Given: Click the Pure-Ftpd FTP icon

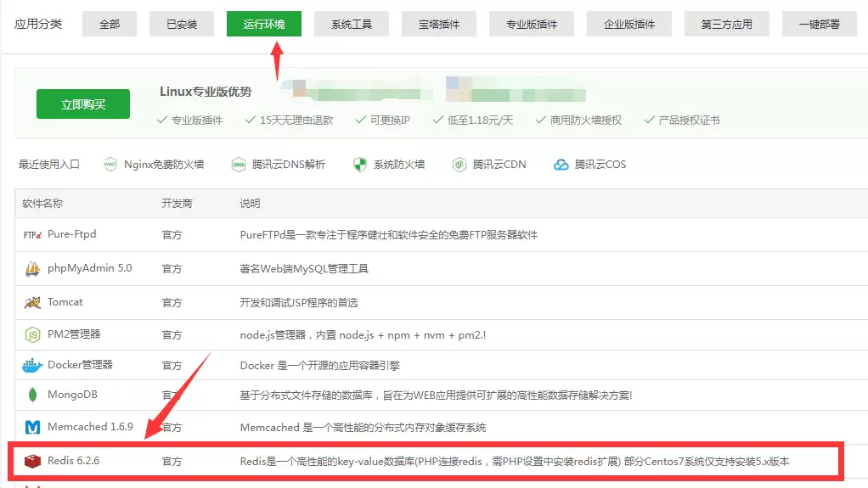Looking at the screenshot, I should point(32,235).
